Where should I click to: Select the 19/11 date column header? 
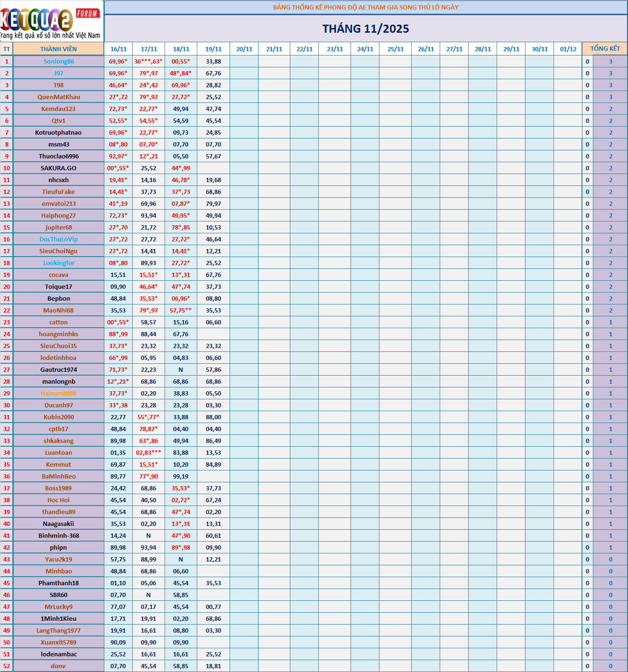click(x=213, y=49)
